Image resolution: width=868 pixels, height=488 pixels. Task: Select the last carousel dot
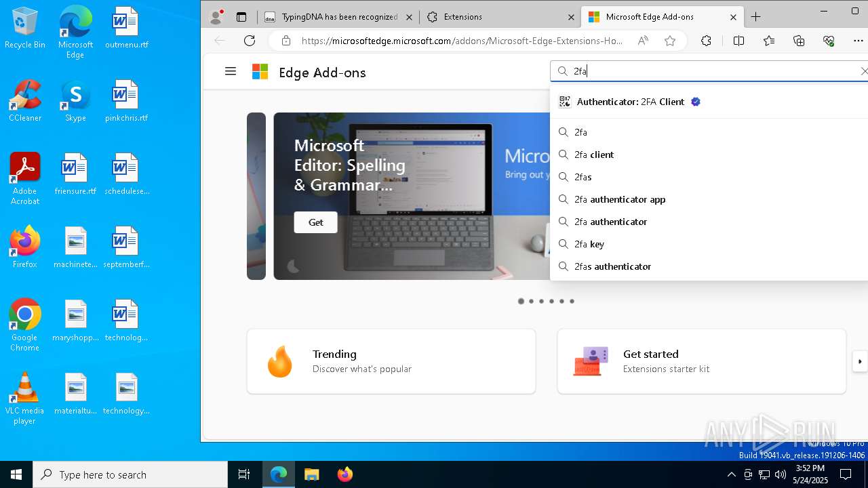[x=572, y=301]
